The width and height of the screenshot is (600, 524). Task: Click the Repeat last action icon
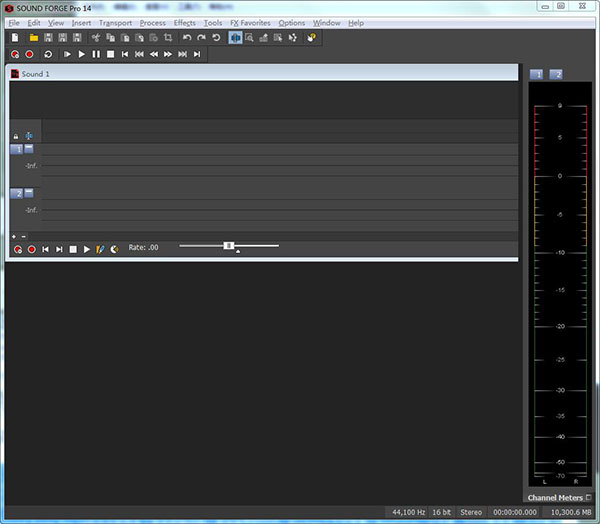[216, 38]
